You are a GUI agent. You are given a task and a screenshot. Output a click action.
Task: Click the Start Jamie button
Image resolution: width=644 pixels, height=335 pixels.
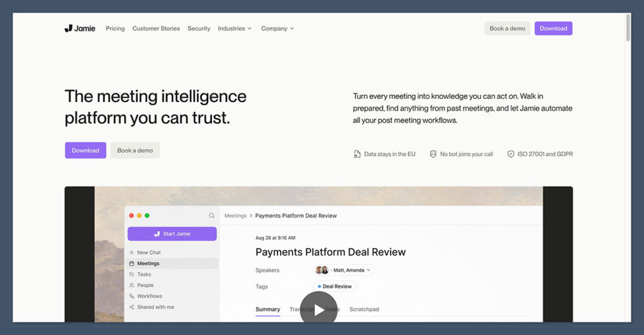(x=172, y=234)
